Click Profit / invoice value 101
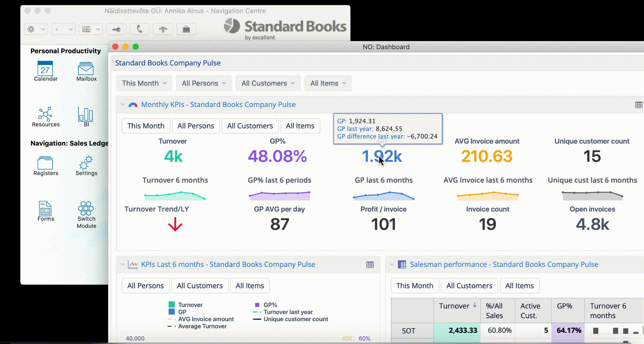Viewport: 644px width, 344px height. point(384,224)
